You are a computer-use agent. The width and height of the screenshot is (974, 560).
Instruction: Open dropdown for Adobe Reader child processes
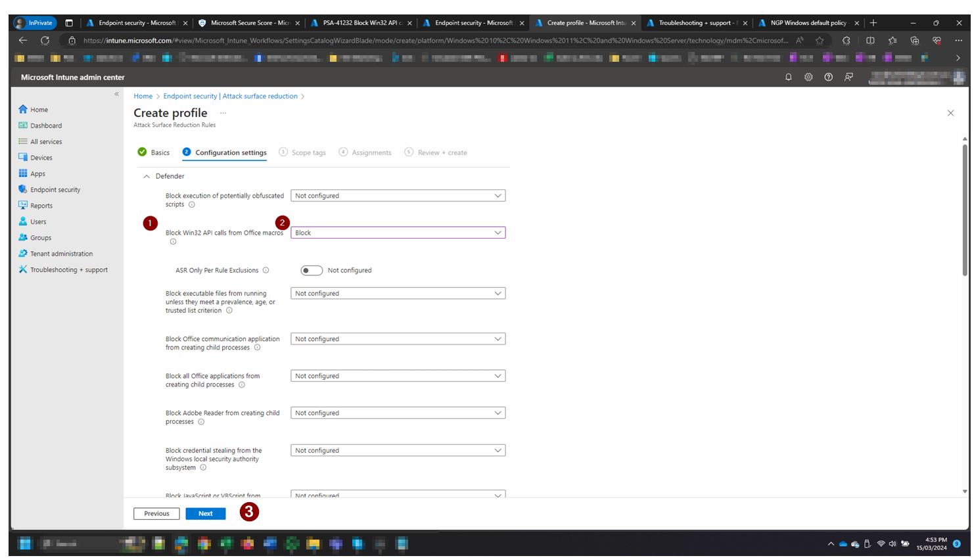point(398,413)
